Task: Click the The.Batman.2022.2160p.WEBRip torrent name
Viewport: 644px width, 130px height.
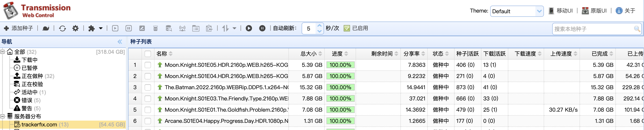Action: (227, 87)
